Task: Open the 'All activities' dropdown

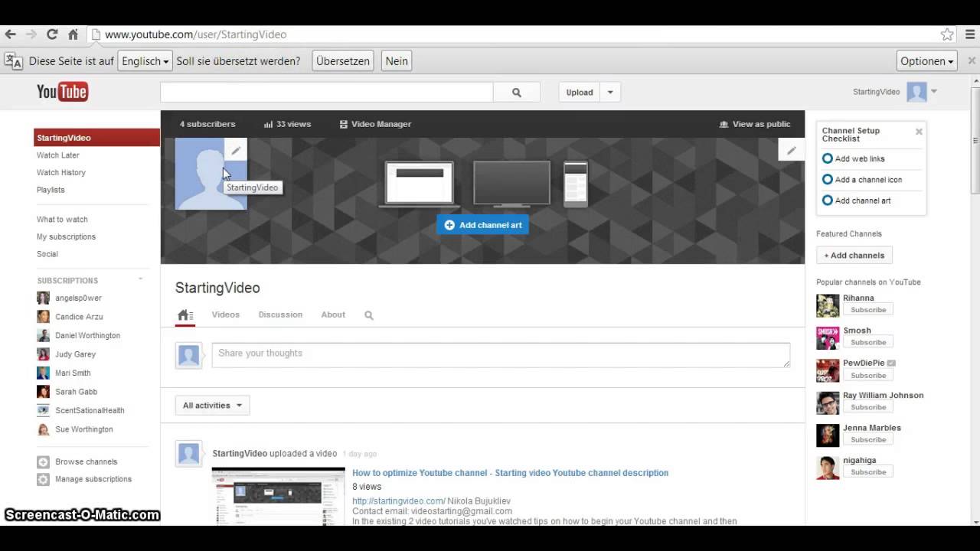Action: pos(212,405)
